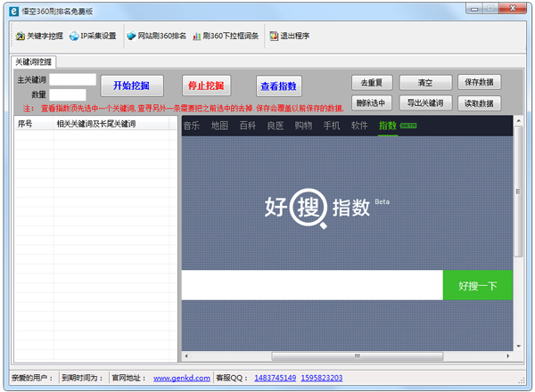The height and width of the screenshot is (392, 535).
Task: Click the 删除选中 button
Action: 371,103
